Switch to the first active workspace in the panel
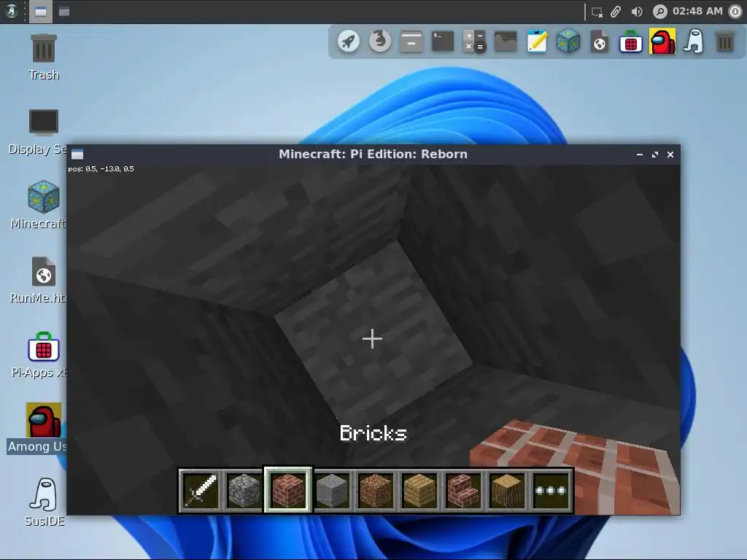The width and height of the screenshot is (747, 560). [x=41, y=12]
